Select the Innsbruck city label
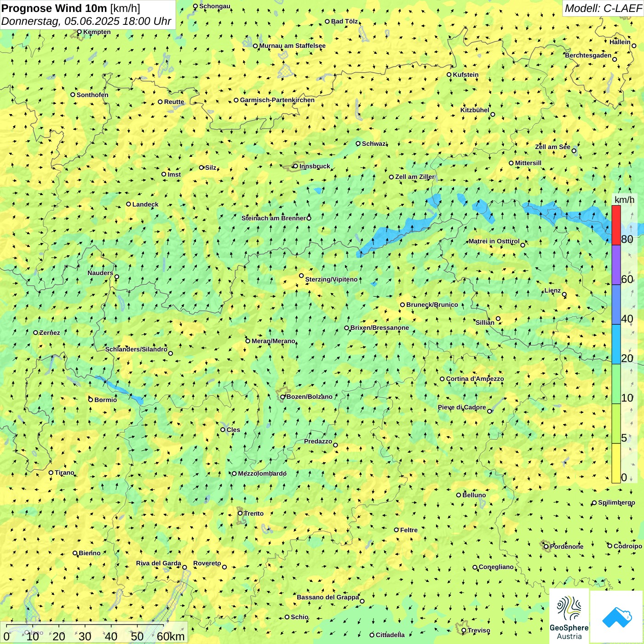 (315, 166)
